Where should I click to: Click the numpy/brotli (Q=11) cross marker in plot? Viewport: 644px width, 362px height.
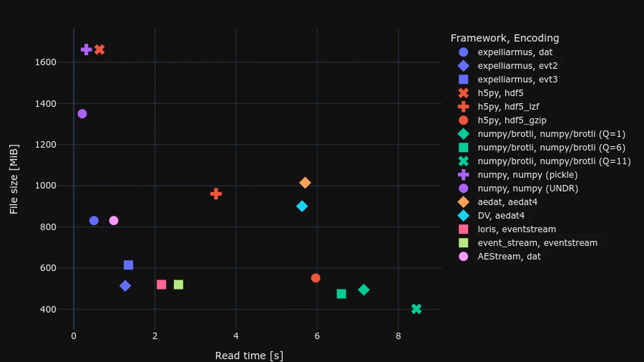pos(416,309)
